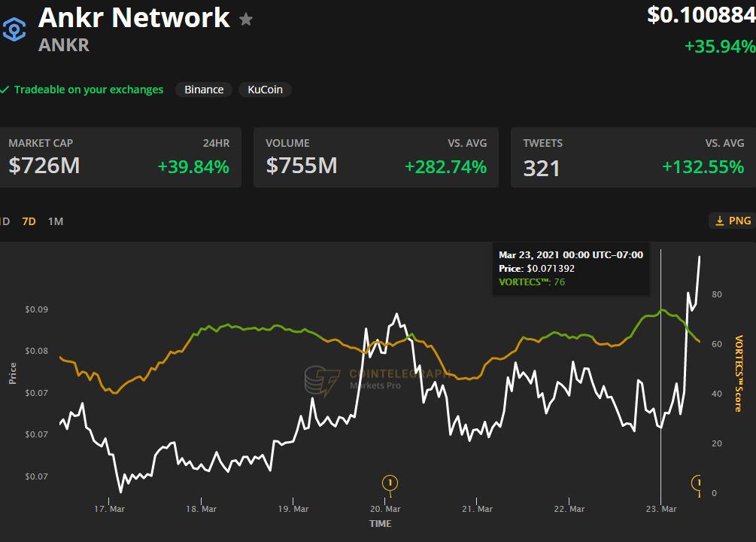Image resolution: width=756 pixels, height=542 pixels.
Task: Click the volume change +282.74%
Action: point(445,167)
